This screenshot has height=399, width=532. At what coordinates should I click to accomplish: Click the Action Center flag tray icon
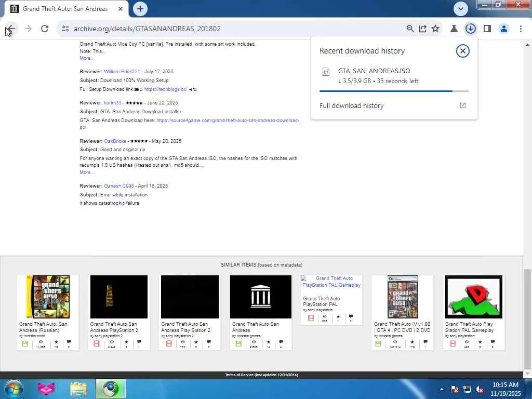click(455, 389)
